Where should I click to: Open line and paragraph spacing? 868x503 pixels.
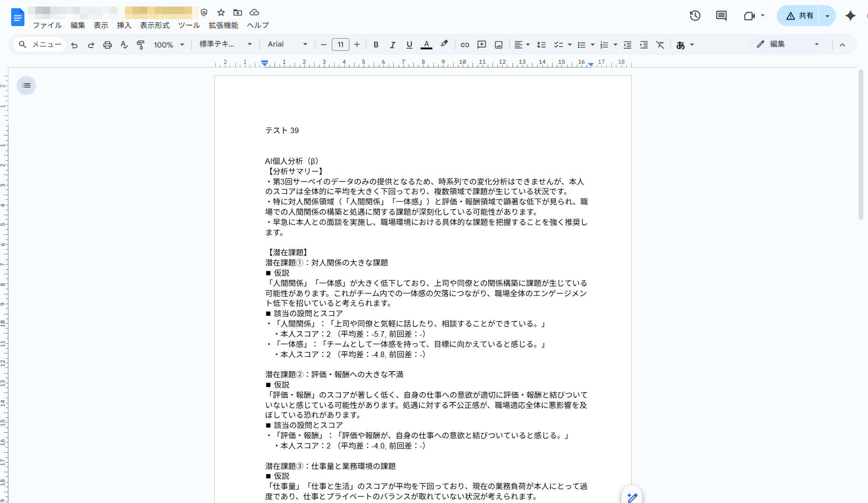coord(541,45)
